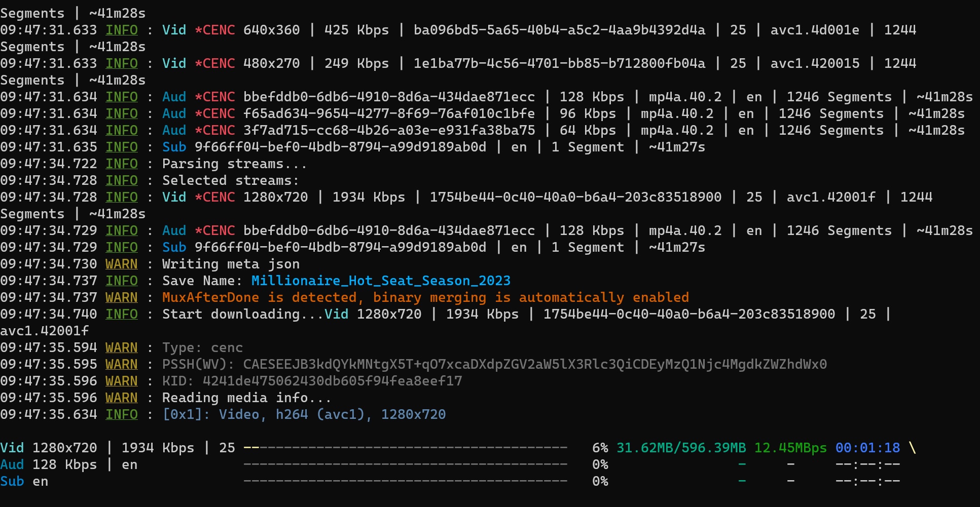Click the MuxAfterDone warning message

pyautogui.click(x=425, y=297)
